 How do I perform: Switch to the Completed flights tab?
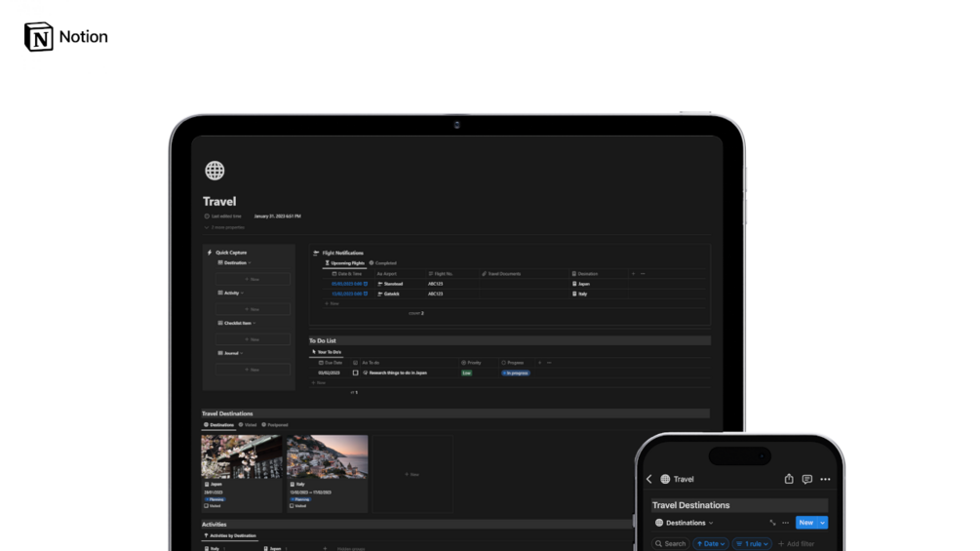383,263
